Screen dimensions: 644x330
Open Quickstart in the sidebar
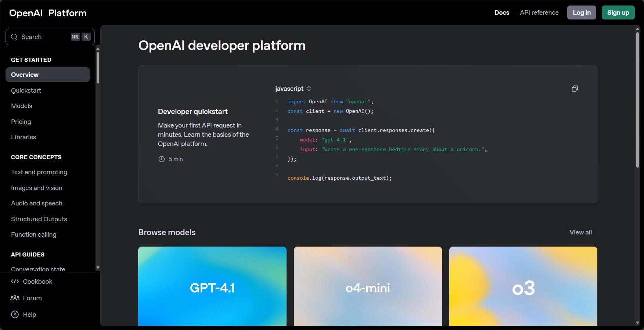click(26, 90)
